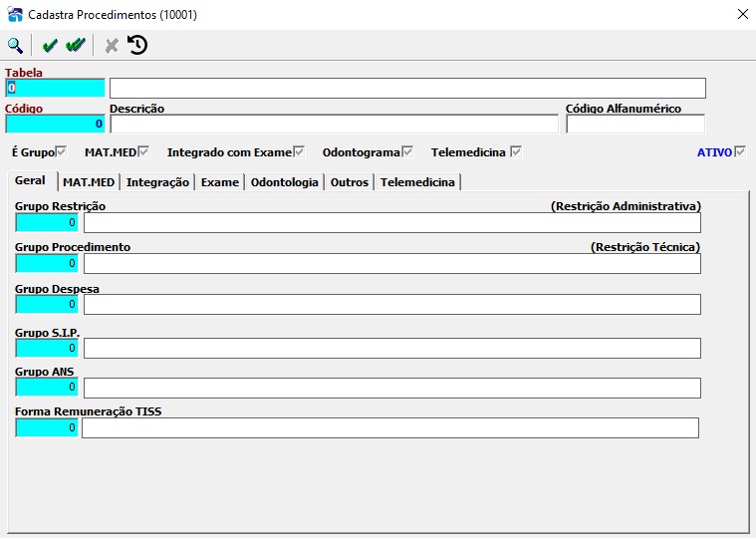
Task: Open the Integração tab
Action: (x=157, y=182)
